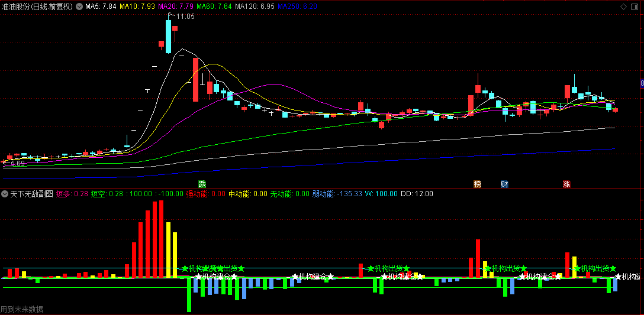The height and width of the screenshot is (315, 644).
Task: Expand the 天下无敌副图 indicator dropdown arrow
Action: click(5, 194)
